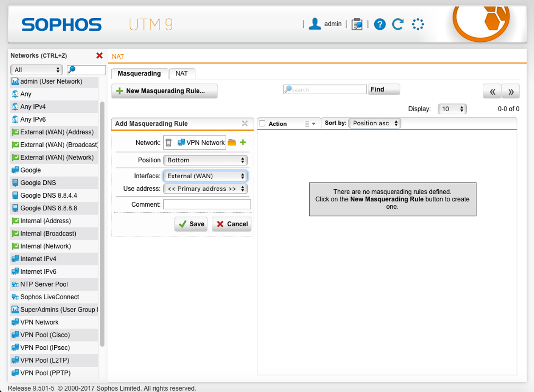The width and height of the screenshot is (534, 392).
Task: Click icon next to VPN Pool (PPTP)
Action: 15,373
